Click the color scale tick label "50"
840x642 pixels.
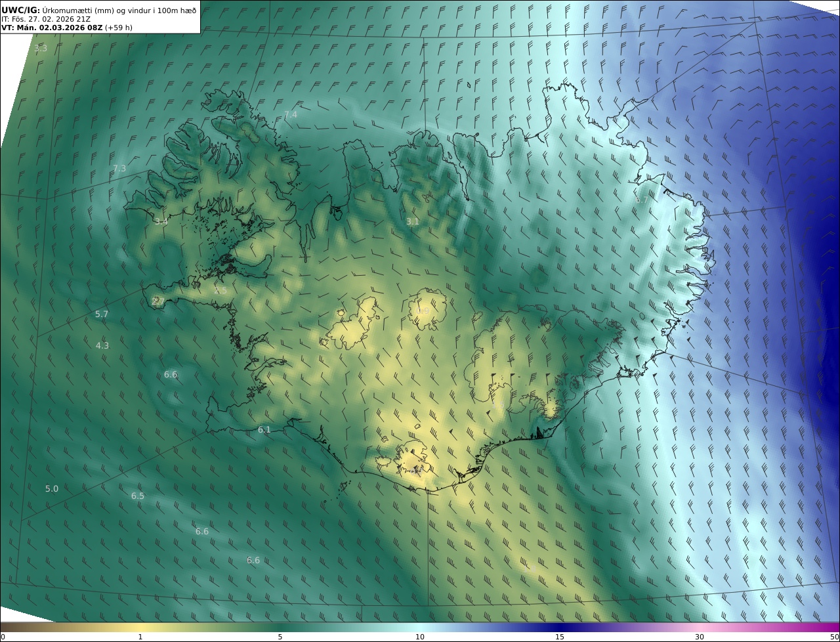(x=834, y=637)
